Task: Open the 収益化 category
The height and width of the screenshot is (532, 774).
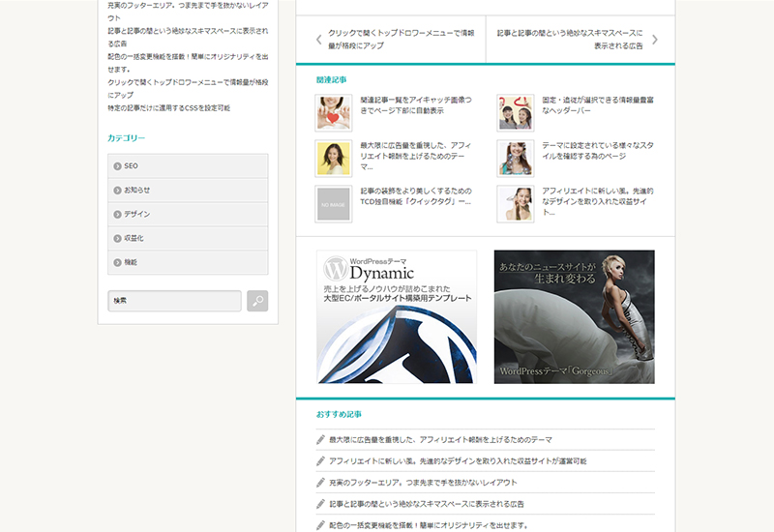Action: 188,238
